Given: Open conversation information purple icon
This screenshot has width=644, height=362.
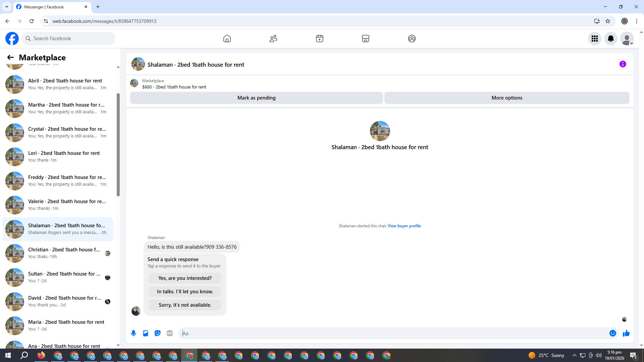Looking at the screenshot, I should pyautogui.click(x=623, y=64).
